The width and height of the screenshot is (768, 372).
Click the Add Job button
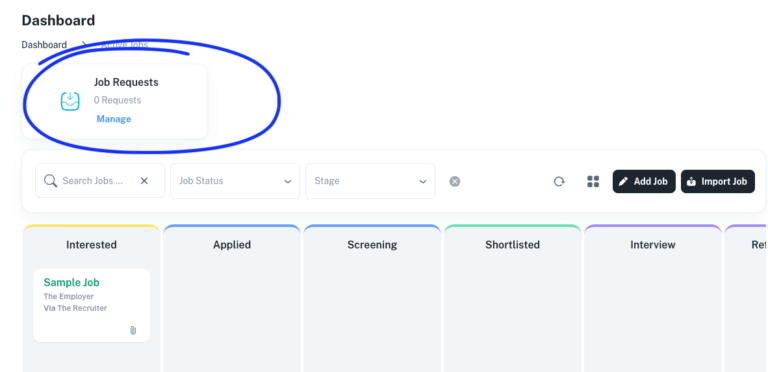(644, 182)
